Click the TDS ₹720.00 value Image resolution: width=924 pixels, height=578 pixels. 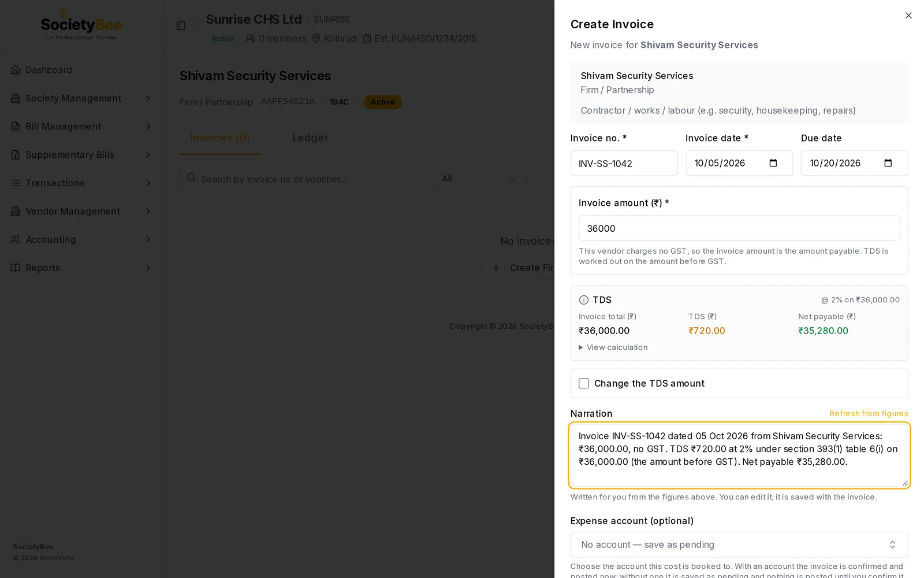pyautogui.click(x=706, y=331)
